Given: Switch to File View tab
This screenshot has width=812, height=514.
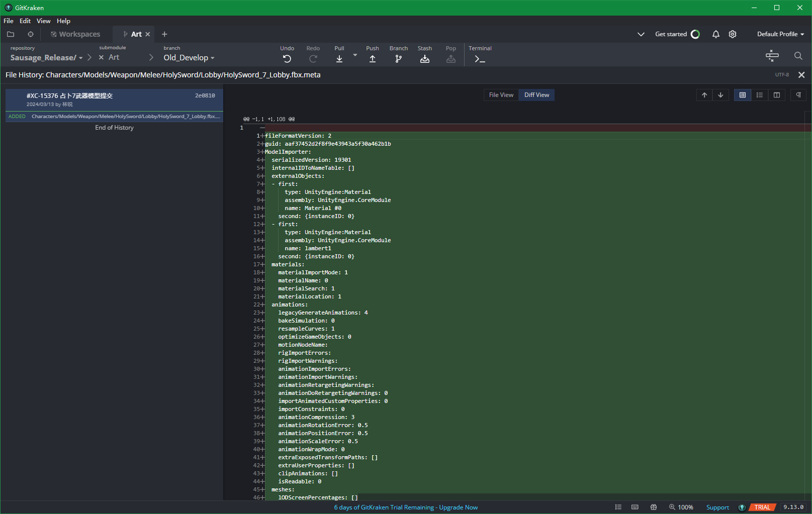Looking at the screenshot, I should (x=501, y=95).
